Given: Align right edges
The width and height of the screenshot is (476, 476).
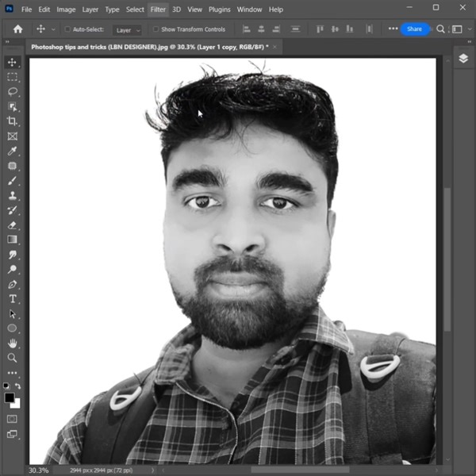Looking at the screenshot, I should click(x=275, y=29).
